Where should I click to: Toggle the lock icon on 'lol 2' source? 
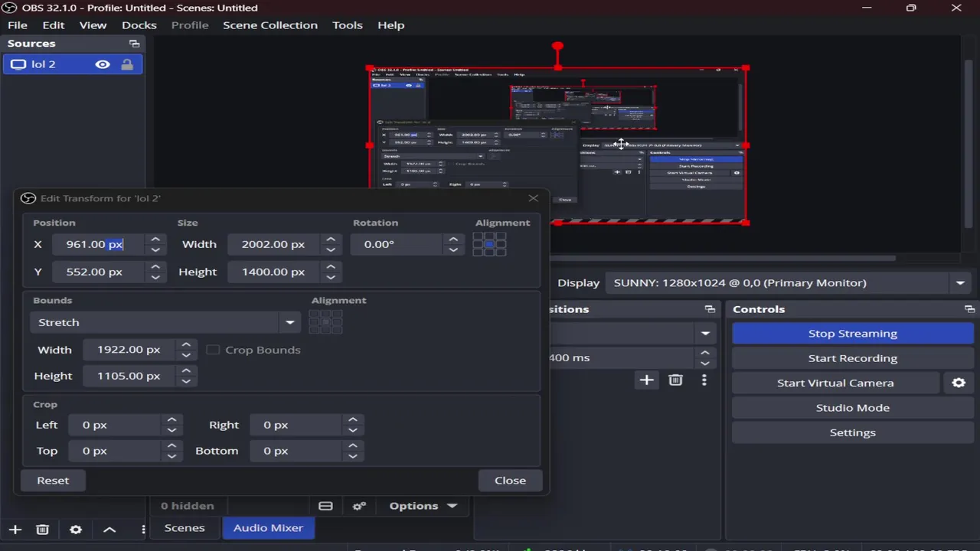click(127, 64)
